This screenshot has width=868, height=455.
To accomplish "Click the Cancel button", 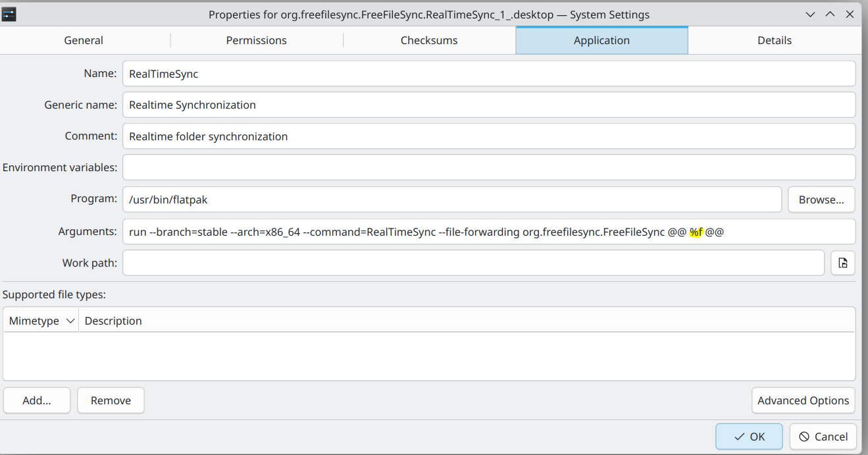I will pyautogui.click(x=823, y=437).
